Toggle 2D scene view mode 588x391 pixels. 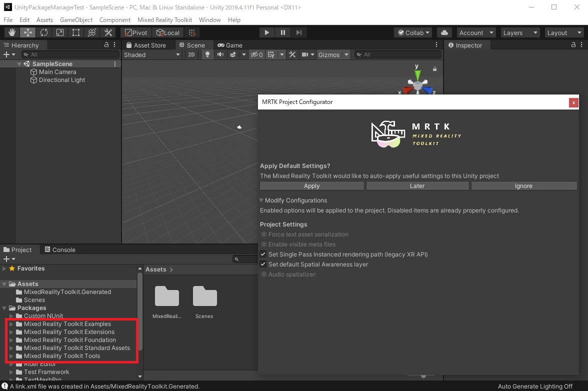[191, 54]
